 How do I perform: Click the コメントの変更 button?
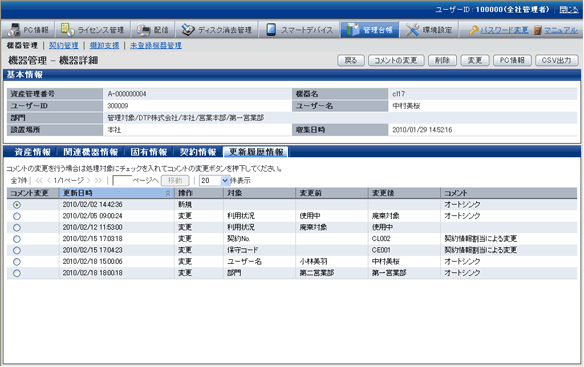coord(396,60)
